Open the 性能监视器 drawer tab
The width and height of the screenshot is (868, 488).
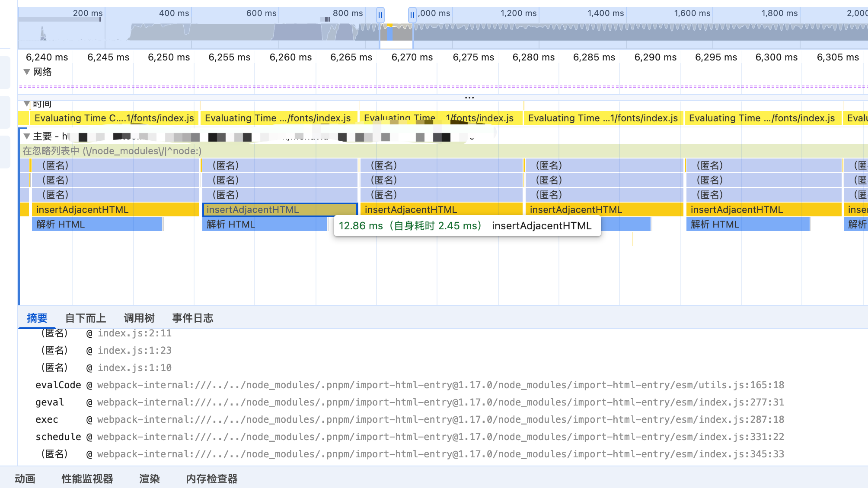pos(87,478)
